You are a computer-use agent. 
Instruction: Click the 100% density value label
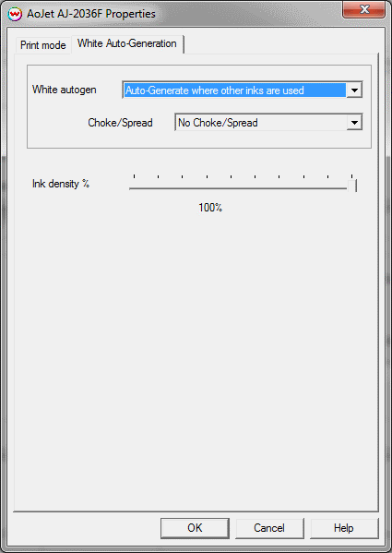210,208
